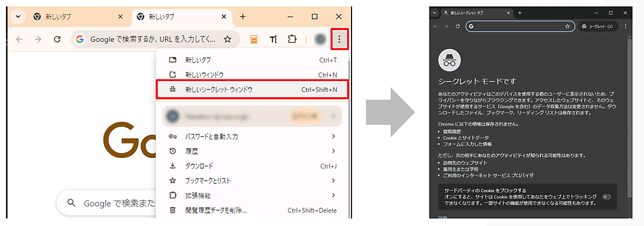Click the large incognito hat-and-glasses icon
This screenshot has width=644, height=226.
[x=449, y=60]
